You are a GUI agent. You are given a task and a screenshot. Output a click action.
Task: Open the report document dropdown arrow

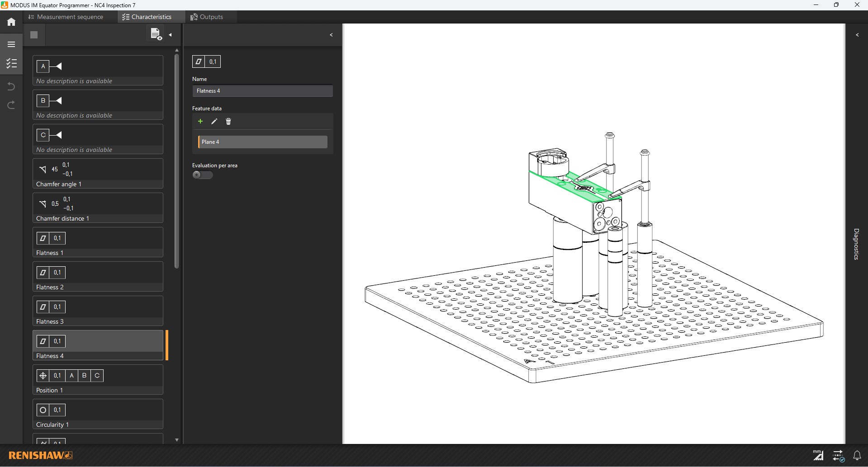tap(171, 35)
